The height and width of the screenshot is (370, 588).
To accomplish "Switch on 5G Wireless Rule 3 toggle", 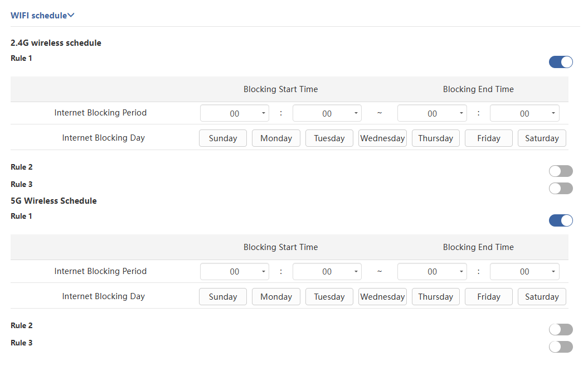I will [561, 347].
